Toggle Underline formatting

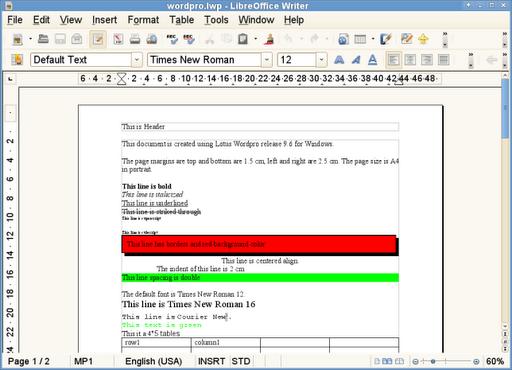(373, 60)
